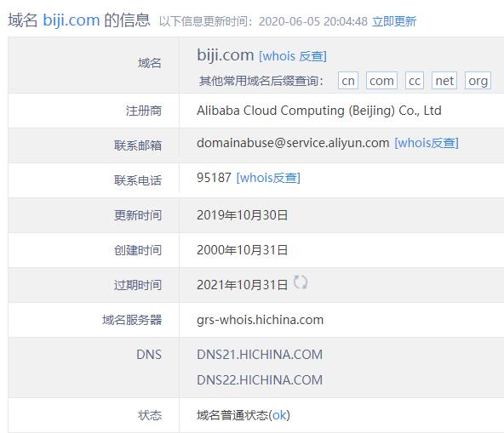Click the 2021年10月31日 expiration date
504x433 pixels.
[242, 285]
